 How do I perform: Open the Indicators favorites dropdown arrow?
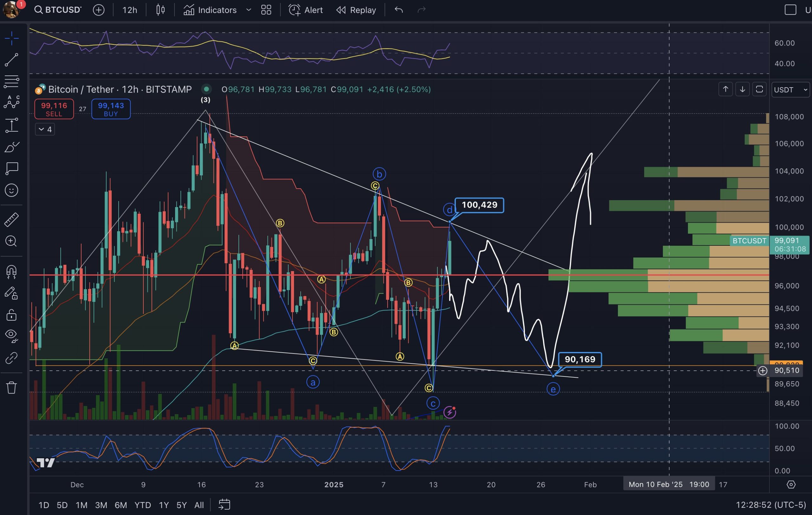(249, 10)
